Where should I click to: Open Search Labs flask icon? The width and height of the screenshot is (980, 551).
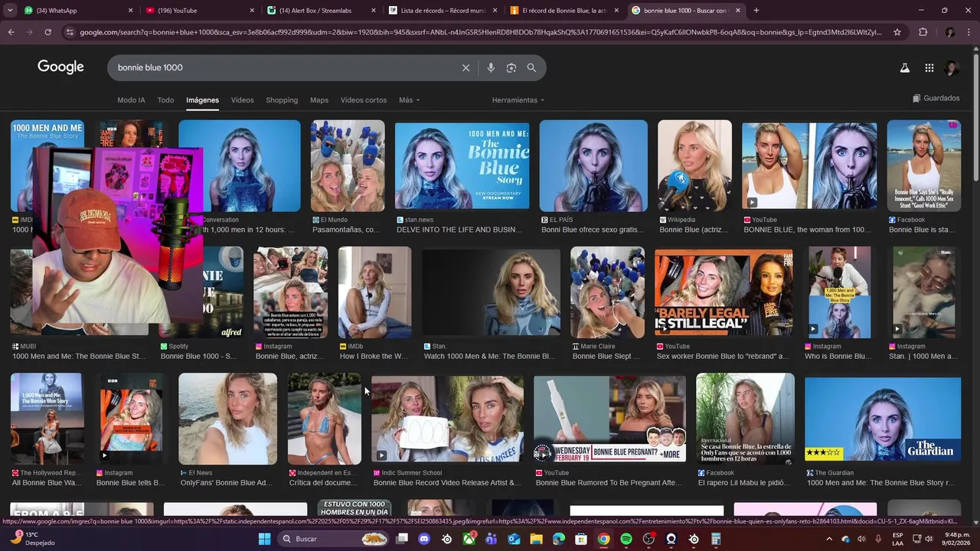click(x=904, y=67)
